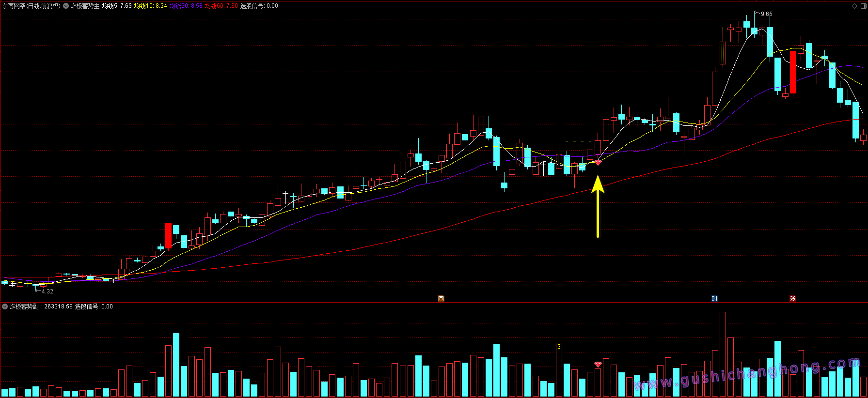Screen dimensions: 868x398
Task: Select the yellow arrow annotation
Action: 598,206
